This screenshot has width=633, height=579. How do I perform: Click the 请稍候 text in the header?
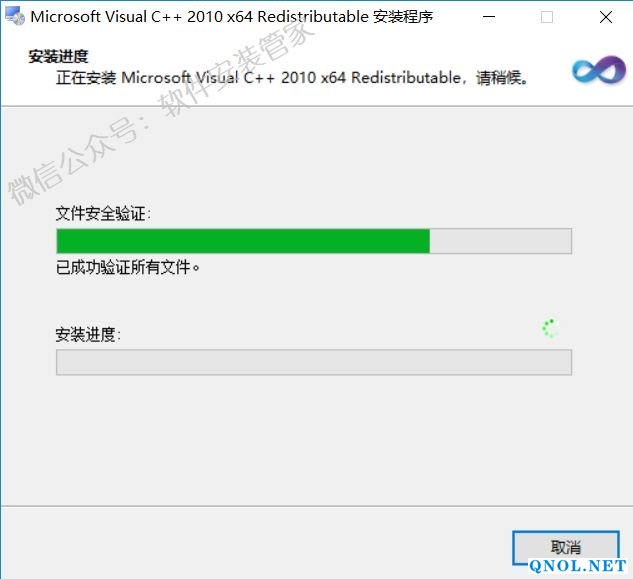(x=502, y=78)
